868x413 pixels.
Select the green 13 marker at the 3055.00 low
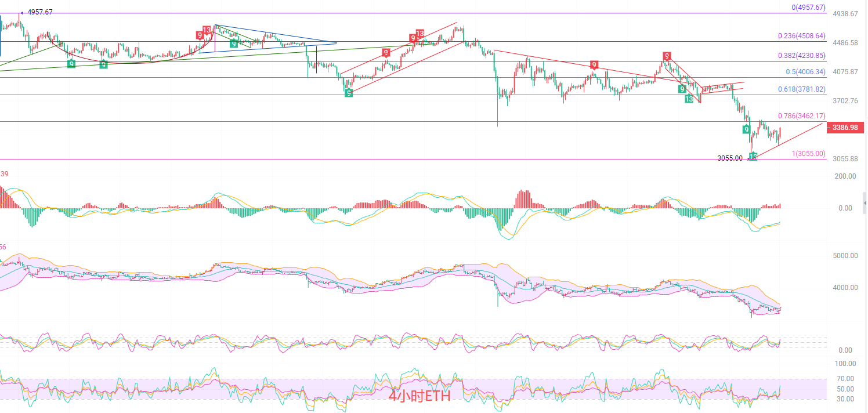click(753, 157)
